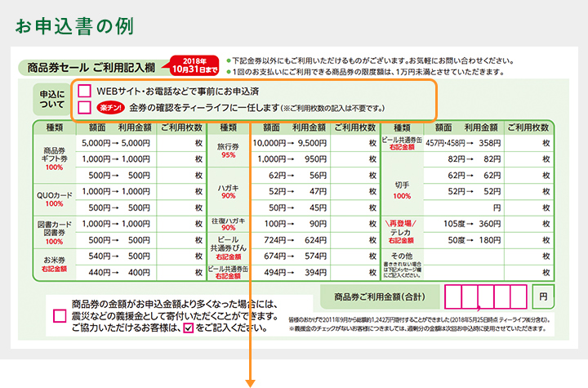Click the 枚 cell for 724円→624円 beer voucher
The height and width of the screenshot is (388, 588).
click(355, 240)
